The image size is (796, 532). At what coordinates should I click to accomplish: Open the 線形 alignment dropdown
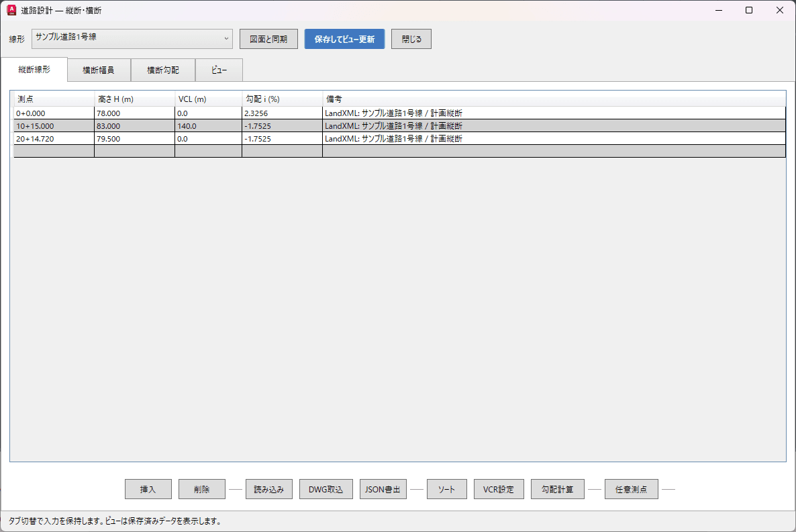pyautogui.click(x=132, y=39)
